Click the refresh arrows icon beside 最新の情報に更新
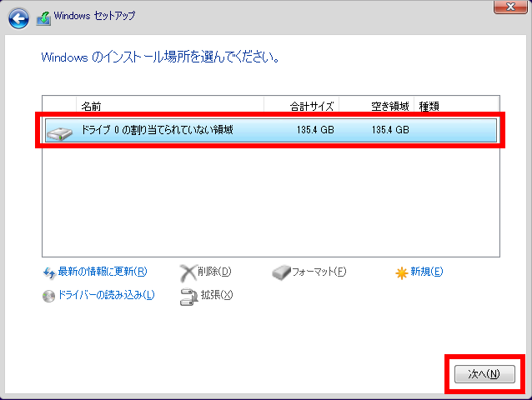 point(48,272)
